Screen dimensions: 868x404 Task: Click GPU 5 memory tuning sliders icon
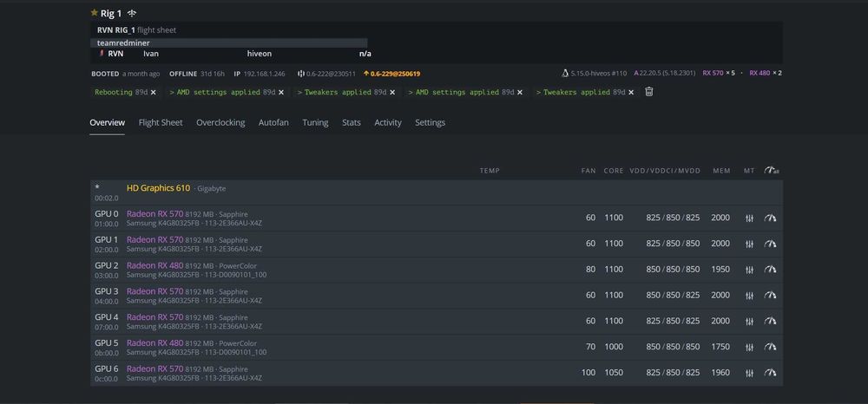click(x=749, y=347)
